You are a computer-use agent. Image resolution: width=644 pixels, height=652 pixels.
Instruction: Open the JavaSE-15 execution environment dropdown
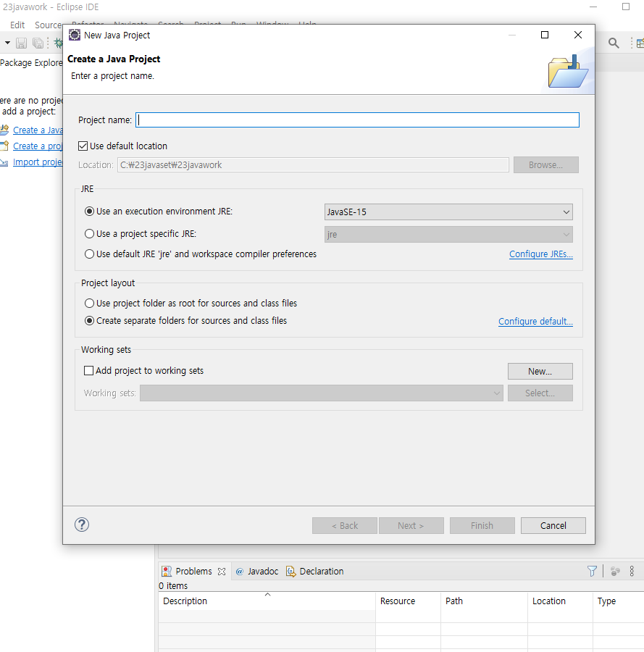[x=448, y=212]
